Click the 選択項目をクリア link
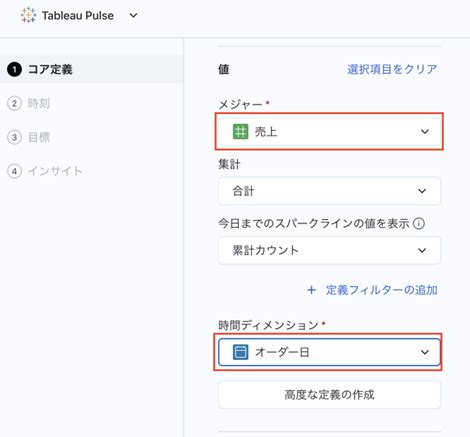The height and width of the screenshot is (437, 470). [x=392, y=69]
